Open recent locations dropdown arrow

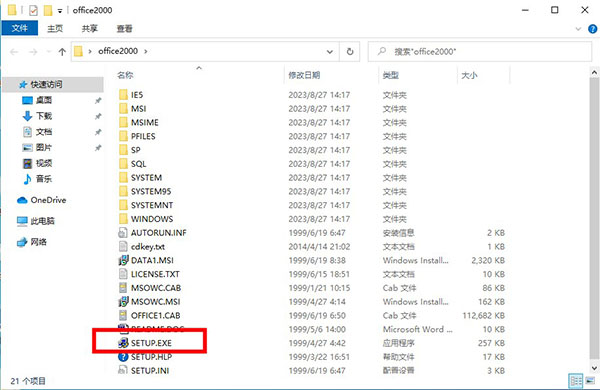tap(48, 51)
